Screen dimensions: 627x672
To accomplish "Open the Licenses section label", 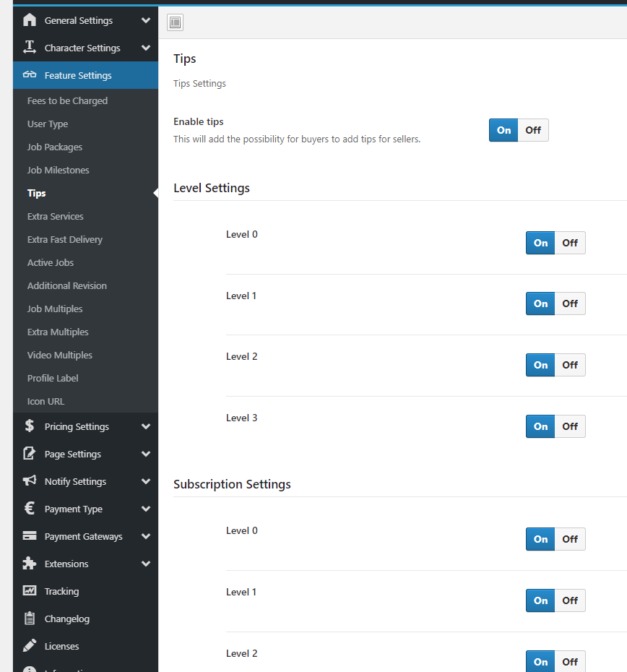I will click(61, 646).
